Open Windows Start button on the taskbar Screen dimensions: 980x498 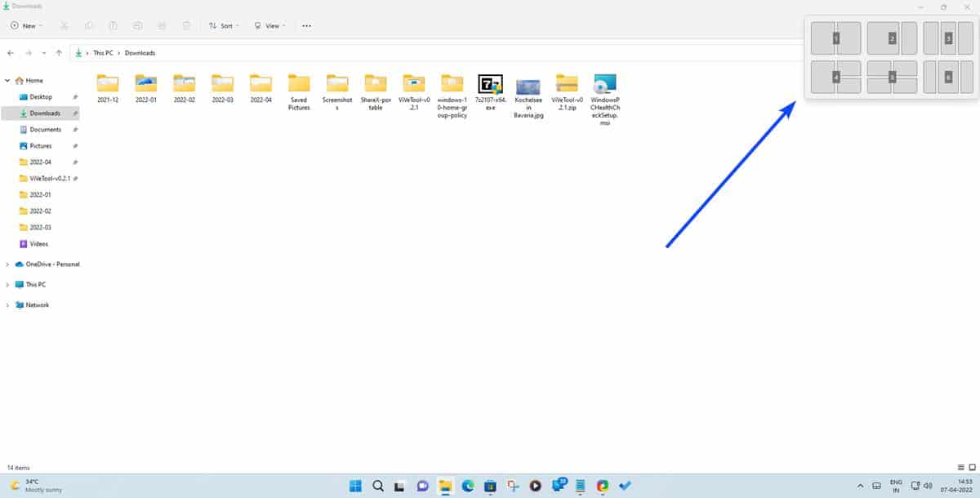pos(356,486)
